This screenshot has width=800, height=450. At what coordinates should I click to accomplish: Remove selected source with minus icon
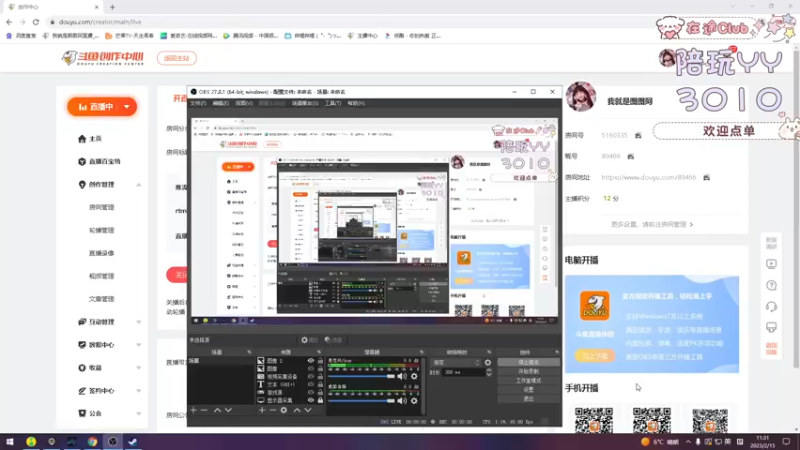pyautogui.click(x=272, y=410)
